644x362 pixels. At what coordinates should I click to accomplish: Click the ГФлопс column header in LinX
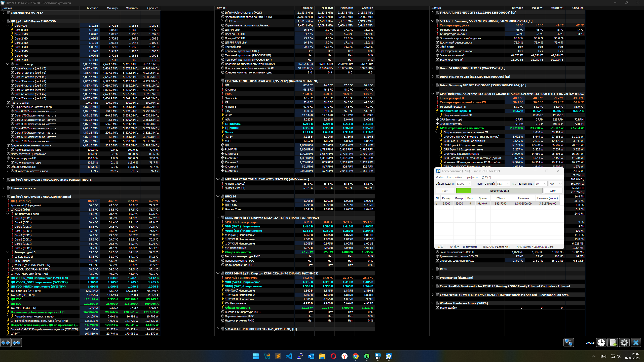point(501,198)
